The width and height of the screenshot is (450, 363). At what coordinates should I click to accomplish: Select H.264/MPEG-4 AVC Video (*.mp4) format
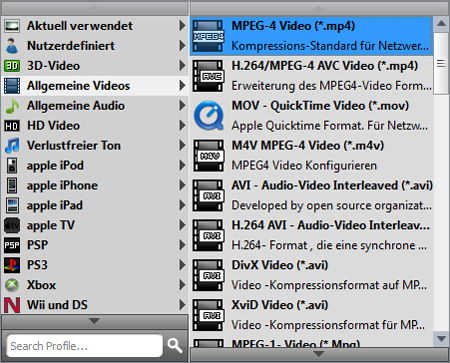click(311, 76)
